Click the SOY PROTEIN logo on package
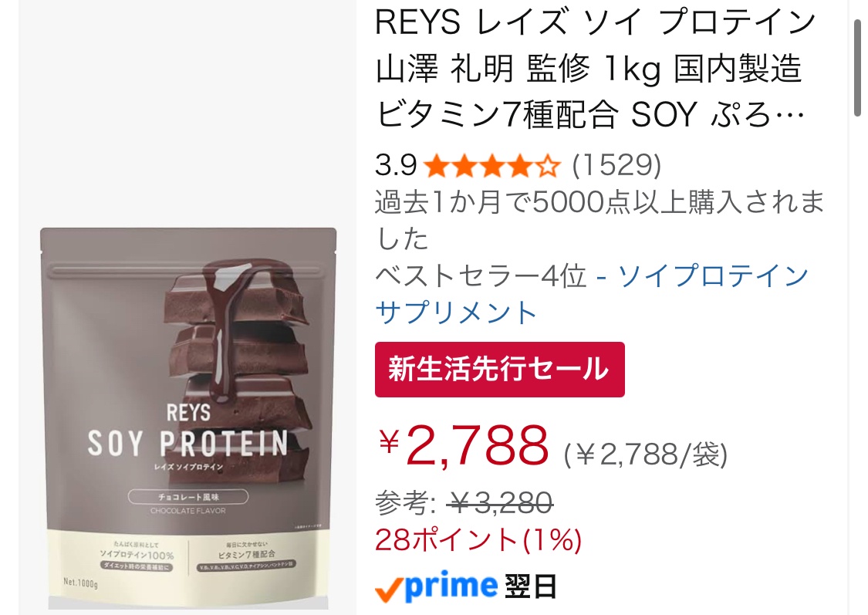The width and height of the screenshot is (868, 615). (188, 444)
